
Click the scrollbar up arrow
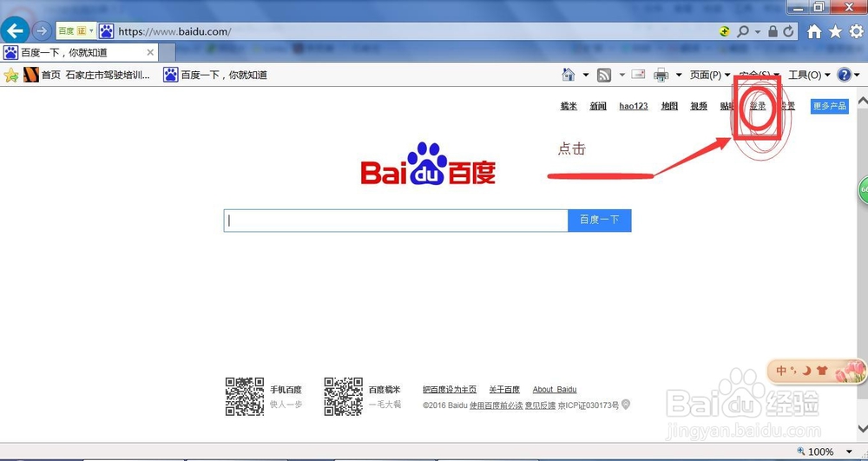[x=863, y=101]
